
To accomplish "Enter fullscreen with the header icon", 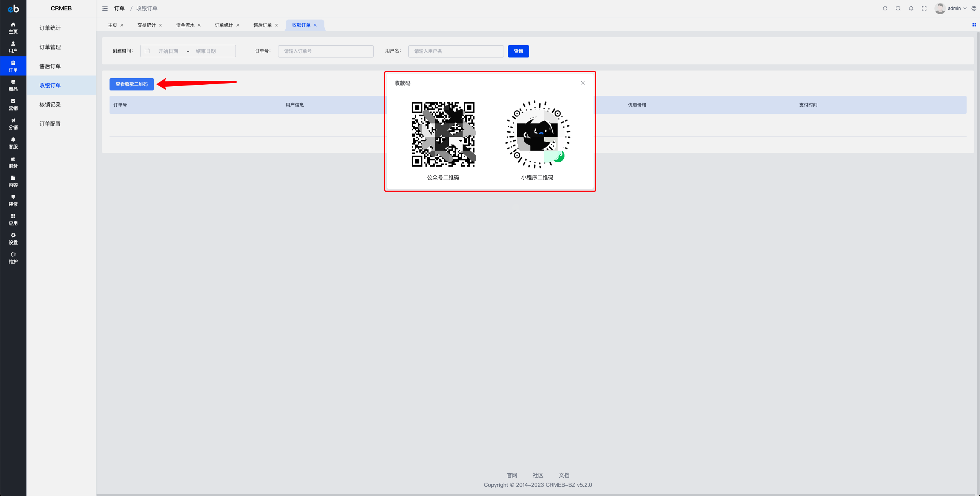I will [x=924, y=8].
